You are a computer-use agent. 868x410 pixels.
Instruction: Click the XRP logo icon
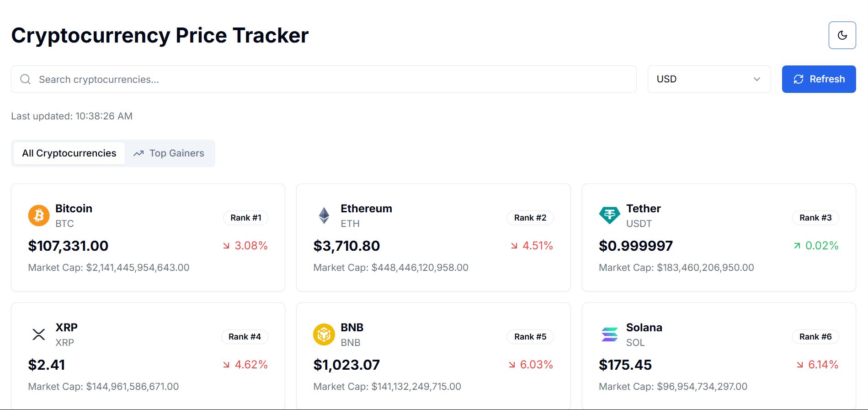(x=39, y=334)
